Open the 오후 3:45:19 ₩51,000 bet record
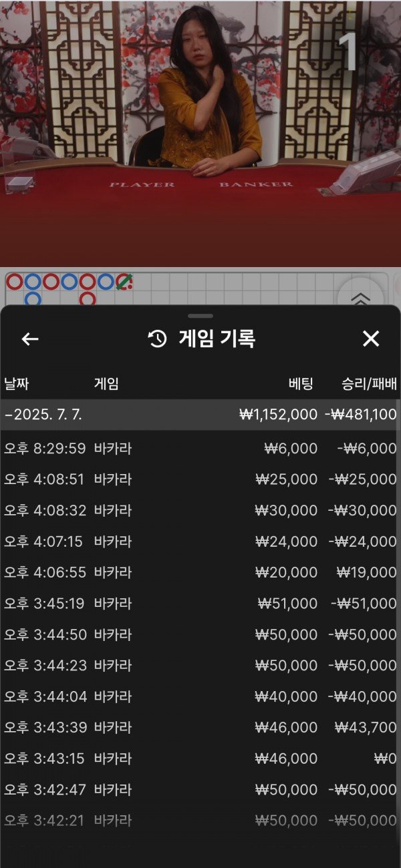Viewport: 401px width, 868px height. click(200, 604)
